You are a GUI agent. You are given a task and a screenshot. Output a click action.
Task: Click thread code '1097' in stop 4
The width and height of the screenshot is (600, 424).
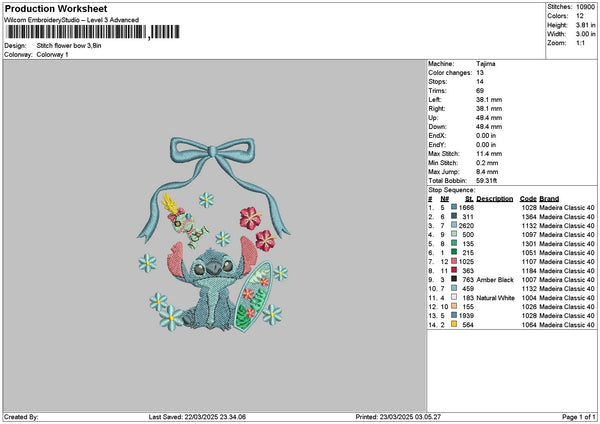pos(529,235)
